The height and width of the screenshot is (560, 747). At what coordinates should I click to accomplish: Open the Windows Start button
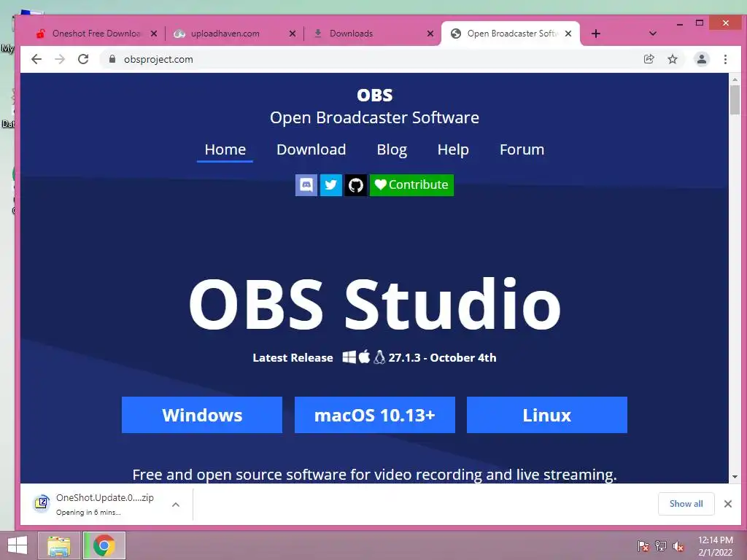click(18, 545)
